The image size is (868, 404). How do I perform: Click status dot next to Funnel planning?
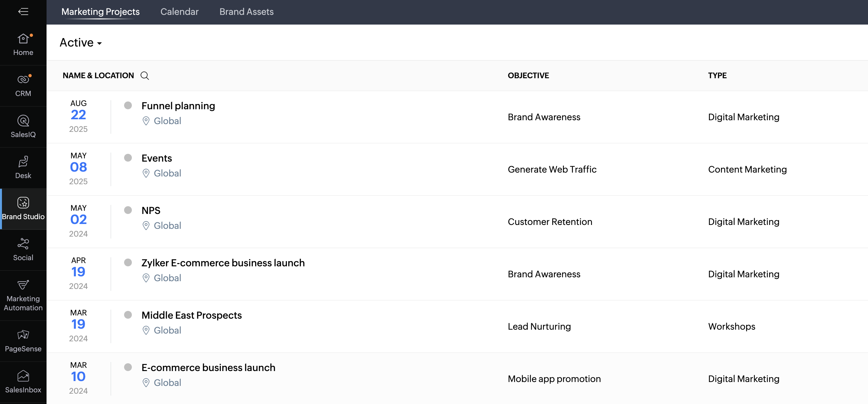(x=128, y=105)
